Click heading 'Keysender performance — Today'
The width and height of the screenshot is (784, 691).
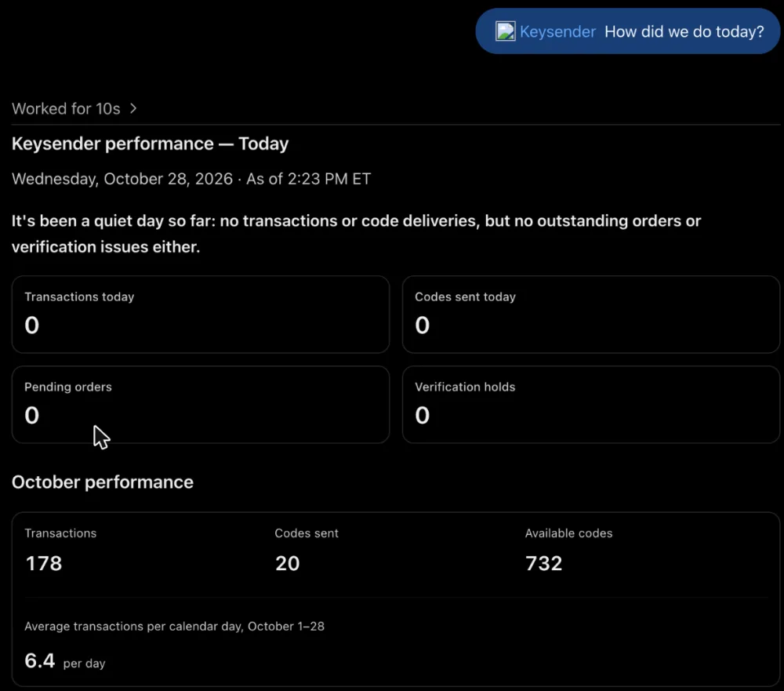[150, 144]
